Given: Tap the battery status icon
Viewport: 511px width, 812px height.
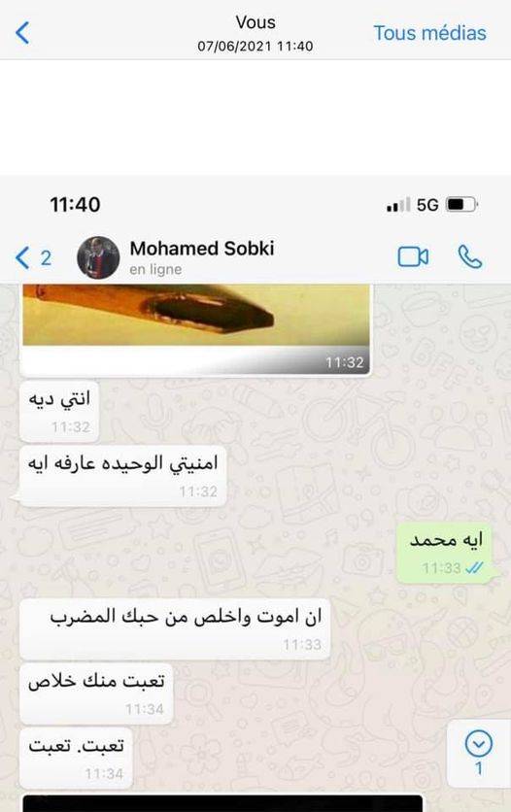Looking at the screenshot, I should coord(461,205).
